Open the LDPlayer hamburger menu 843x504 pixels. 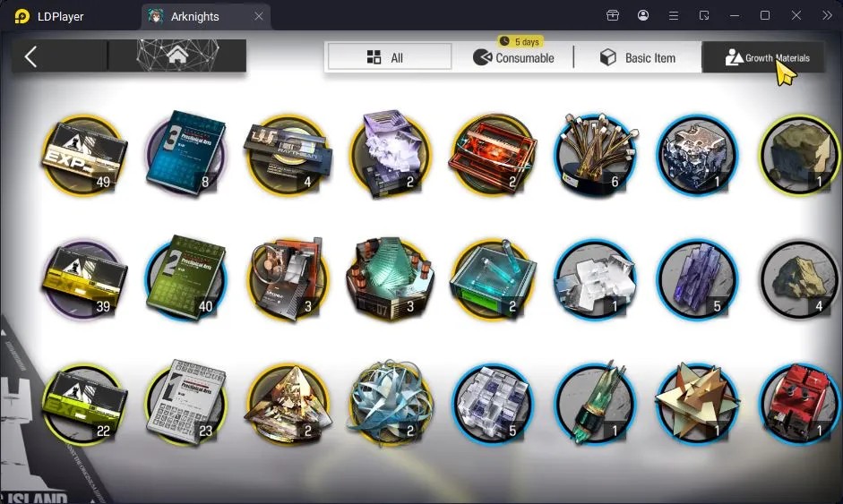point(673,15)
